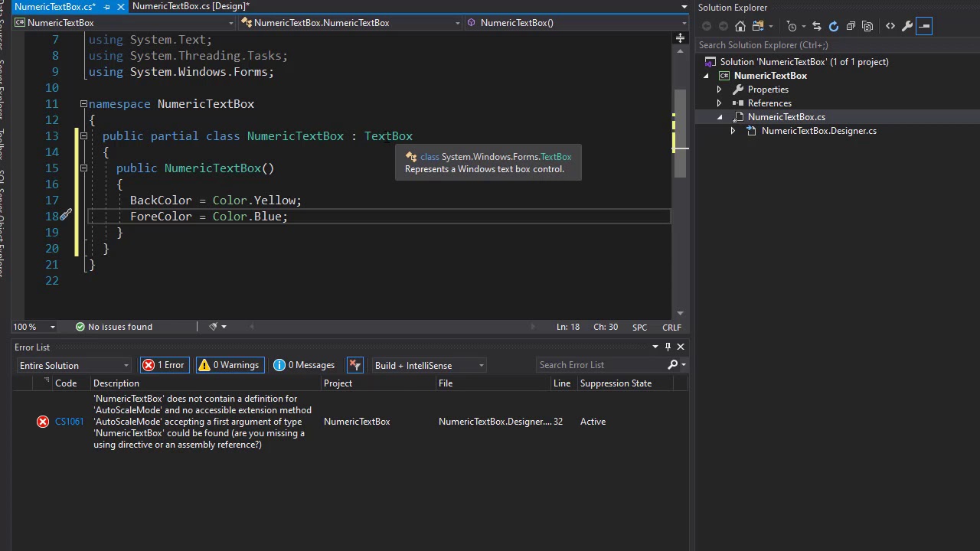Expand the NumericTextBox.Designer.cs node
This screenshot has height=551, width=980.
(733, 131)
